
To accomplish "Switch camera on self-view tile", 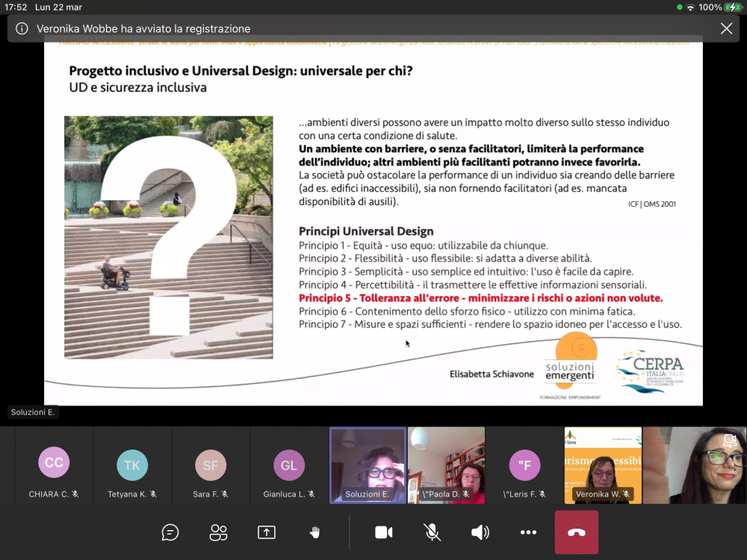I will 730,441.
